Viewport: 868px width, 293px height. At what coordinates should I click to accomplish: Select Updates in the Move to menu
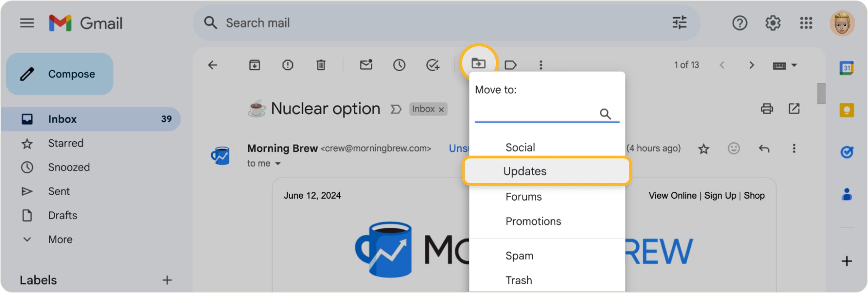click(525, 171)
